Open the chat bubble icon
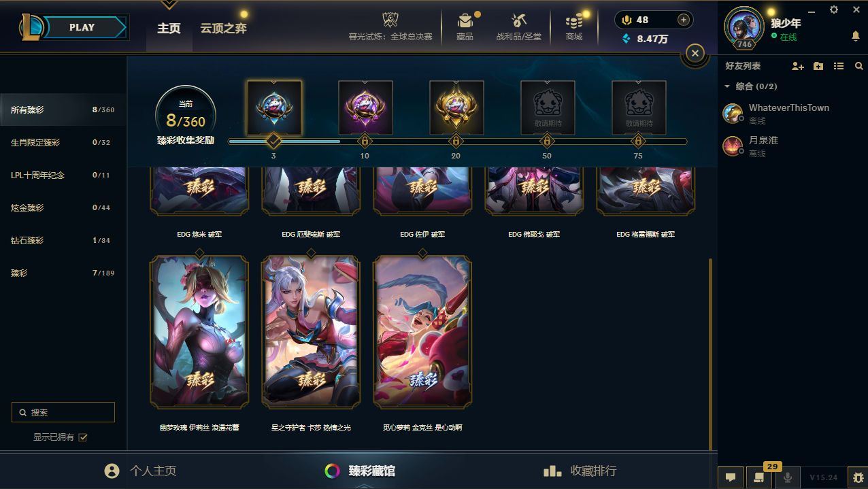 point(731,477)
